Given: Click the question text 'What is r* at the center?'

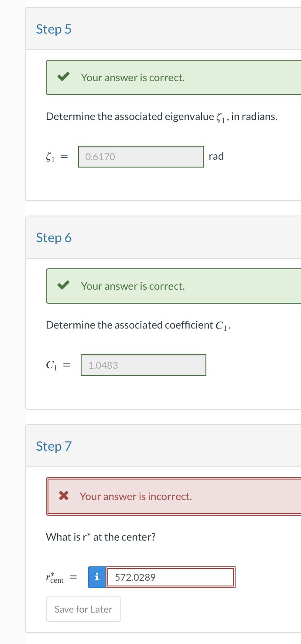Looking at the screenshot, I should click(100, 537).
